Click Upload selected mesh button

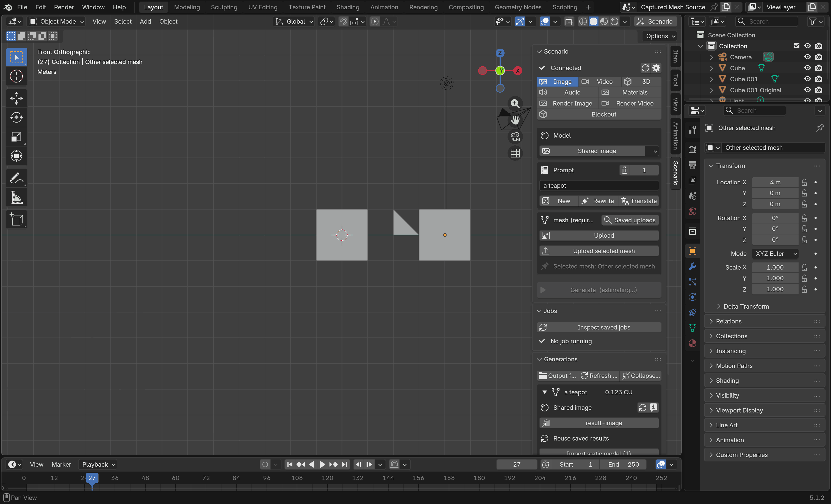(599, 251)
